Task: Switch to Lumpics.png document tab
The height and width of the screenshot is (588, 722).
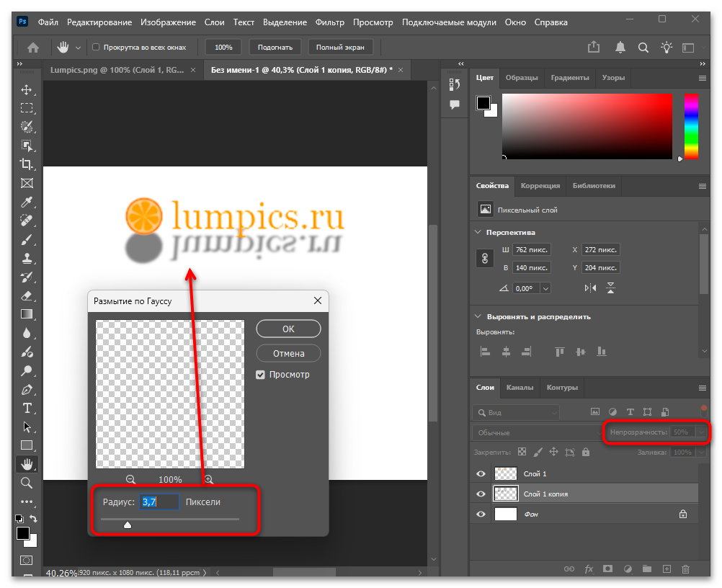Action: click(117, 70)
